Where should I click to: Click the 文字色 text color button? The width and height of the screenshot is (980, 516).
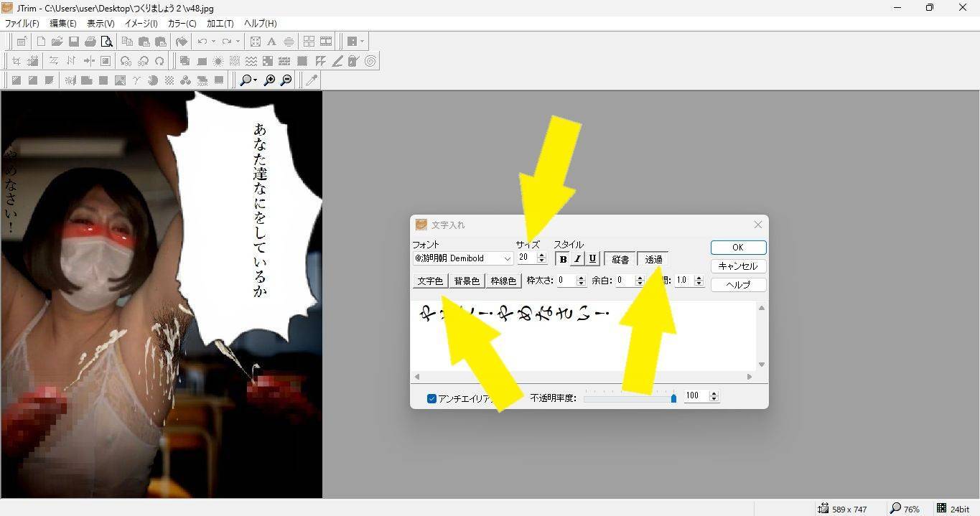point(430,281)
